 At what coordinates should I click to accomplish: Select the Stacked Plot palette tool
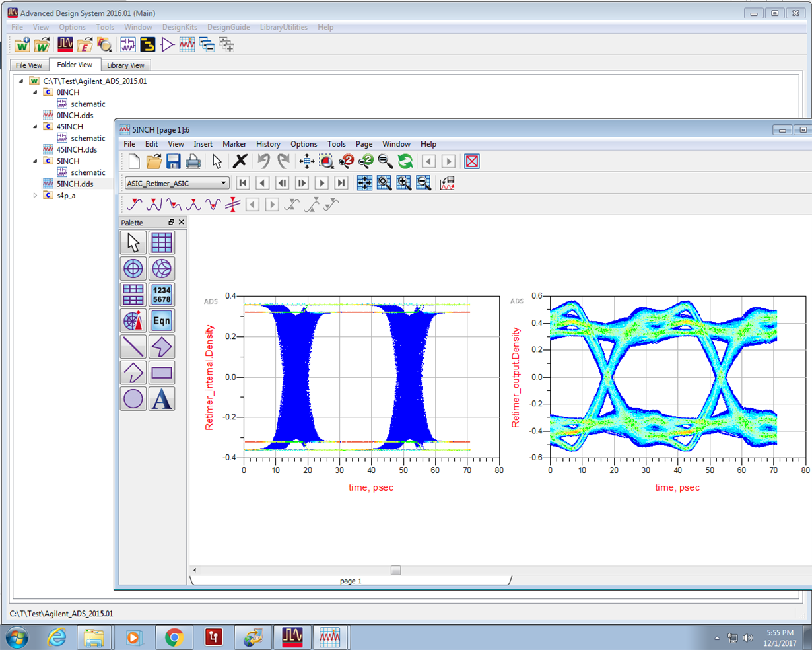(x=133, y=295)
